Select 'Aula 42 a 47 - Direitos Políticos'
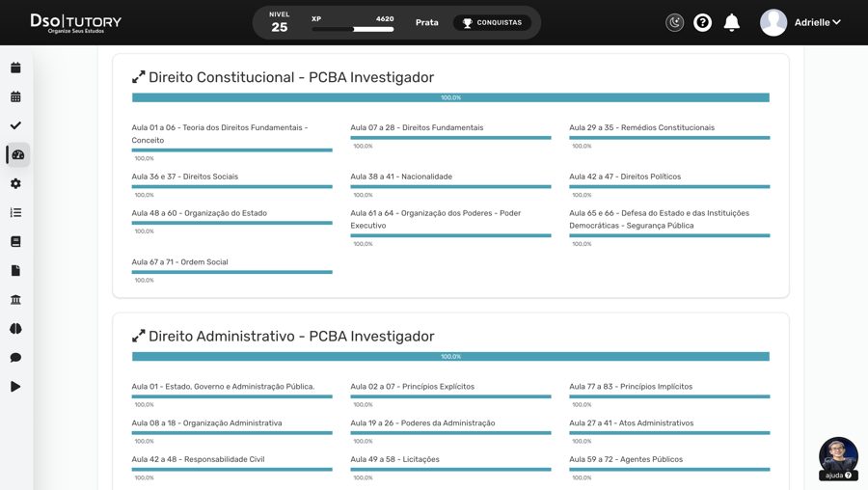The height and width of the screenshot is (490, 868). pos(625,177)
